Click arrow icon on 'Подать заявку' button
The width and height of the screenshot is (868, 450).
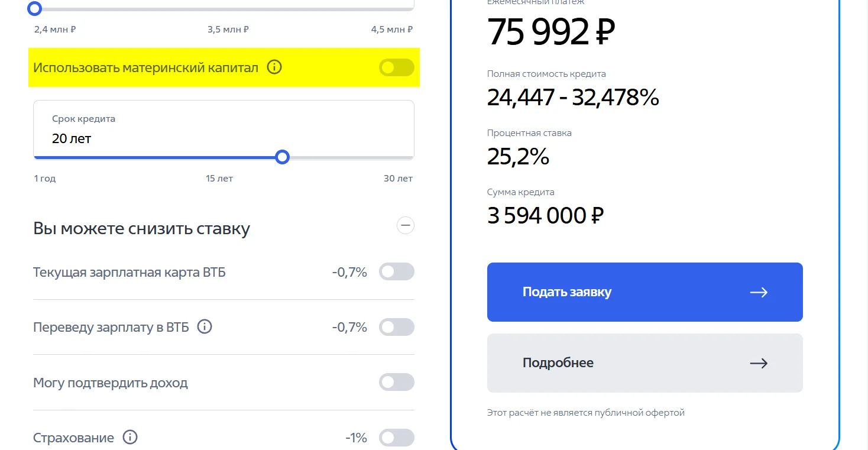tap(758, 292)
